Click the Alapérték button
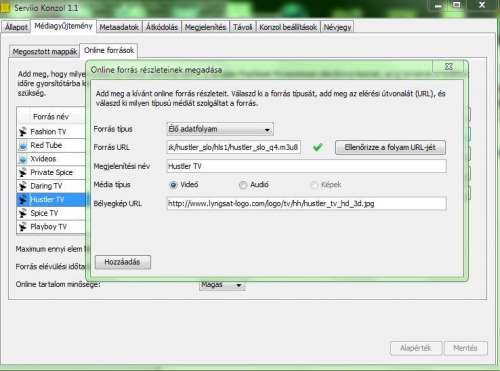 416,348
